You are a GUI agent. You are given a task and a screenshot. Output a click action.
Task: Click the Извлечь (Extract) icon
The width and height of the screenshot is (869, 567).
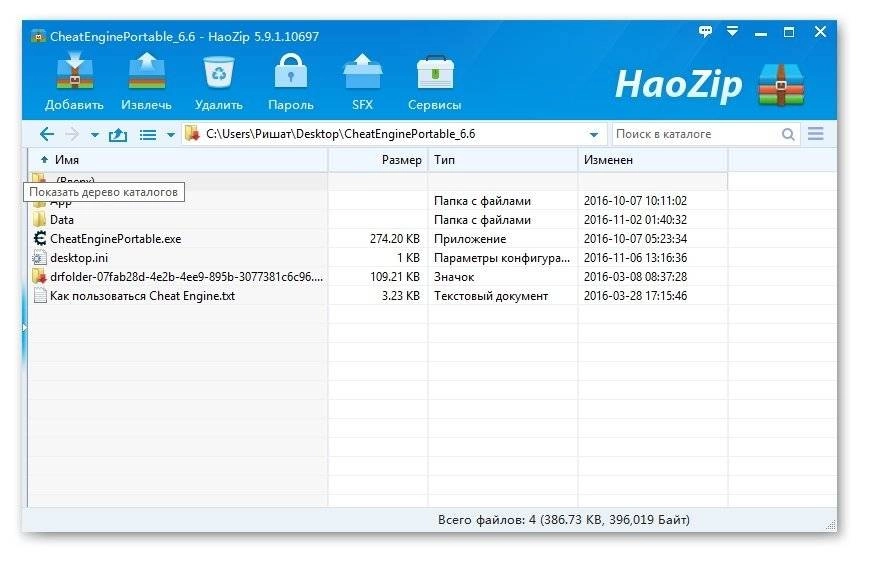[146, 72]
